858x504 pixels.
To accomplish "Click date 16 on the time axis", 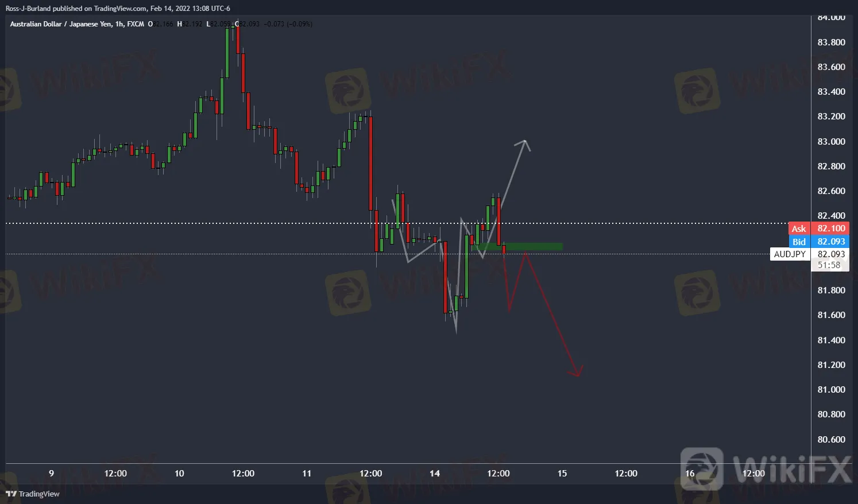I will [690, 474].
